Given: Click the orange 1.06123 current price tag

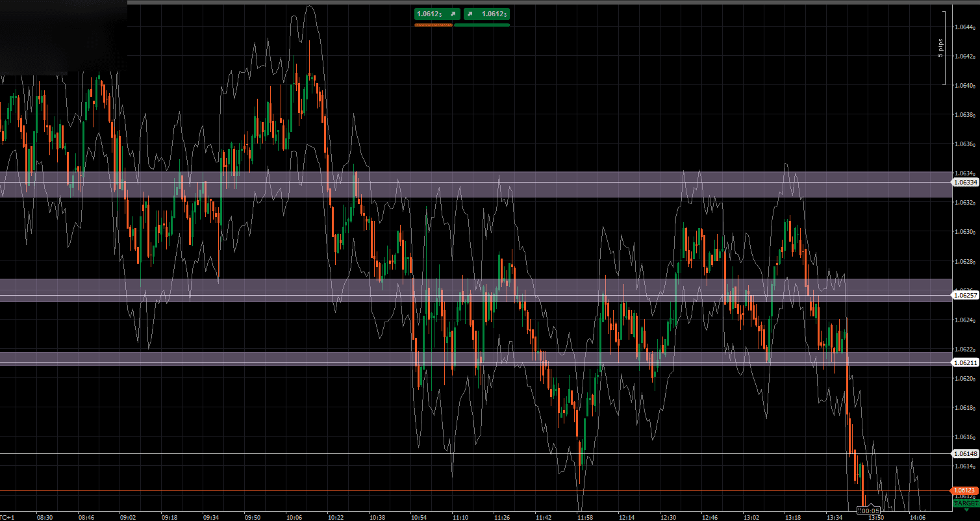Looking at the screenshot, I should (965, 490).
